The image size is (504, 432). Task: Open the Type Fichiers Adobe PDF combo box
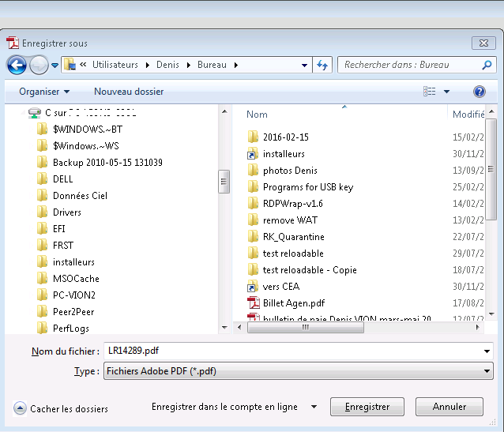[299, 371]
